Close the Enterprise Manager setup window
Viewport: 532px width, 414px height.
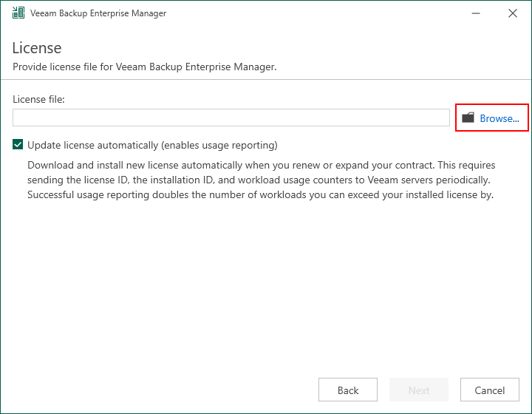513,13
